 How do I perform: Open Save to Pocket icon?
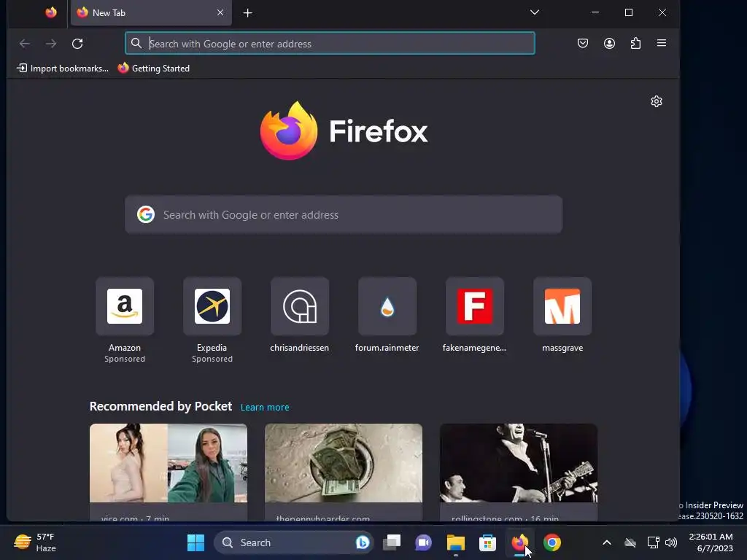[x=583, y=43]
